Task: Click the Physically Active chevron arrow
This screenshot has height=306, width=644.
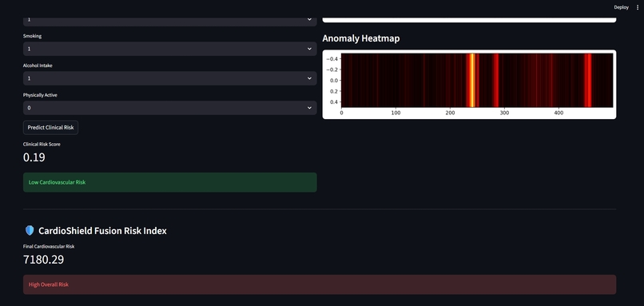Action: click(309, 108)
